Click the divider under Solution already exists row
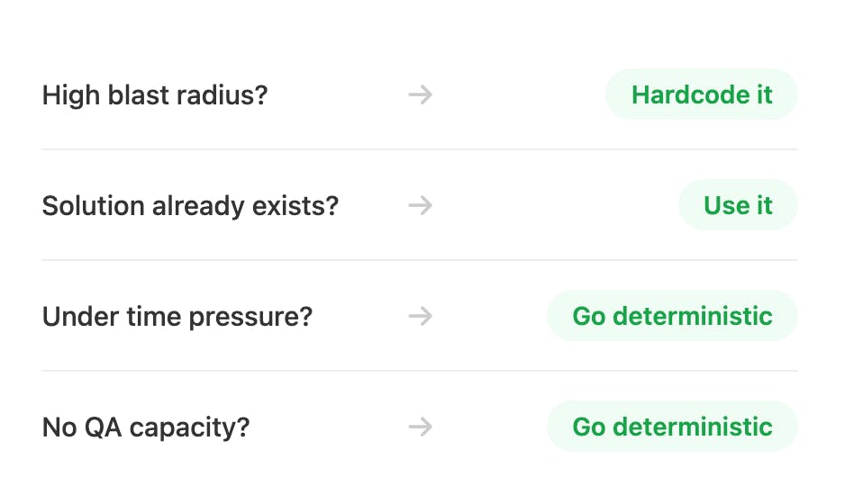 (420, 260)
